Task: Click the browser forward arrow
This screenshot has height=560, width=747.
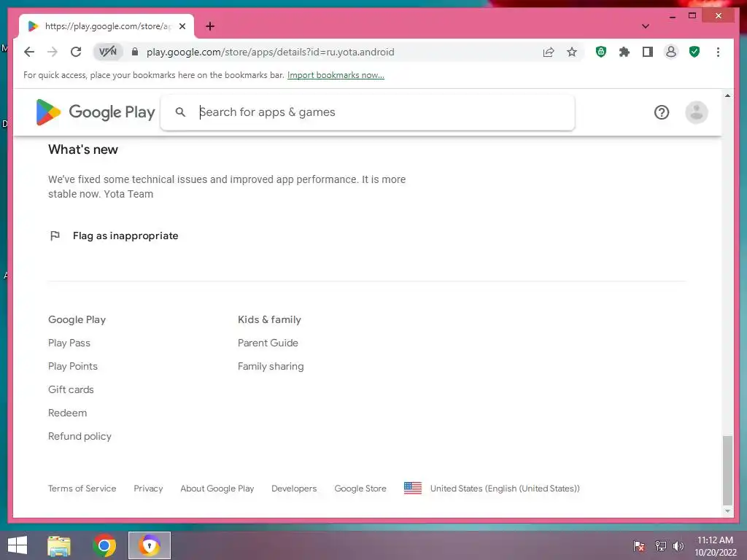Action: pos(53,52)
